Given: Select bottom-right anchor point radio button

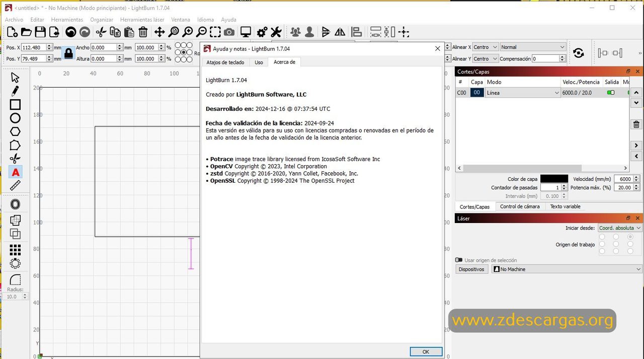Looking at the screenshot, I should pyautogui.click(x=190, y=59).
